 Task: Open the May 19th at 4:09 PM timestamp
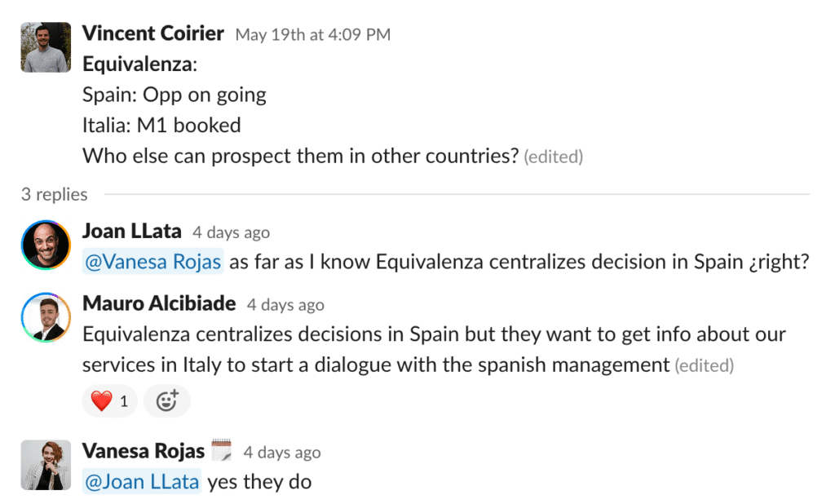313,34
